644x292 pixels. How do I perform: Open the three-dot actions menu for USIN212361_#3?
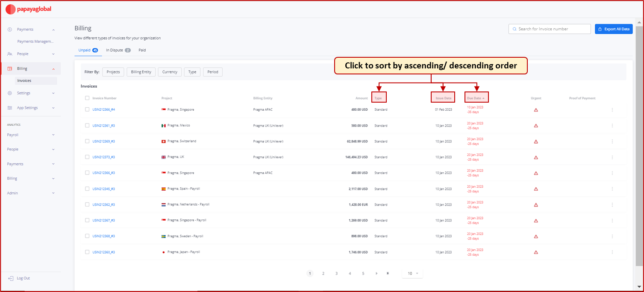(x=612, y=125)
